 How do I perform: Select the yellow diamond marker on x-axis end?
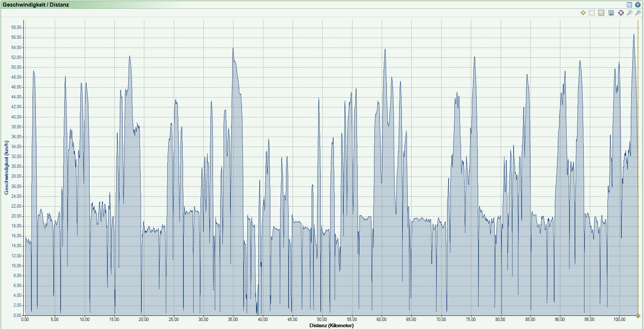638,315
